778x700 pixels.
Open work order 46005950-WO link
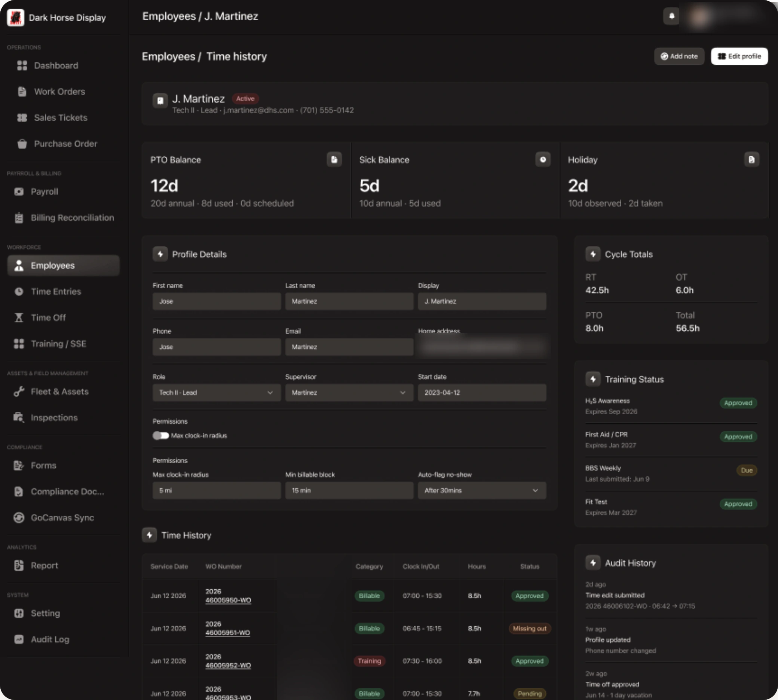(228, 600)
